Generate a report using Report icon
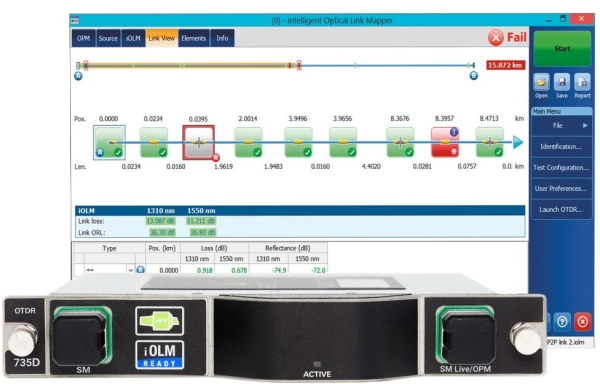Viewport: 600px width, 384px height. pyautogui.click(x=582, y=82)
